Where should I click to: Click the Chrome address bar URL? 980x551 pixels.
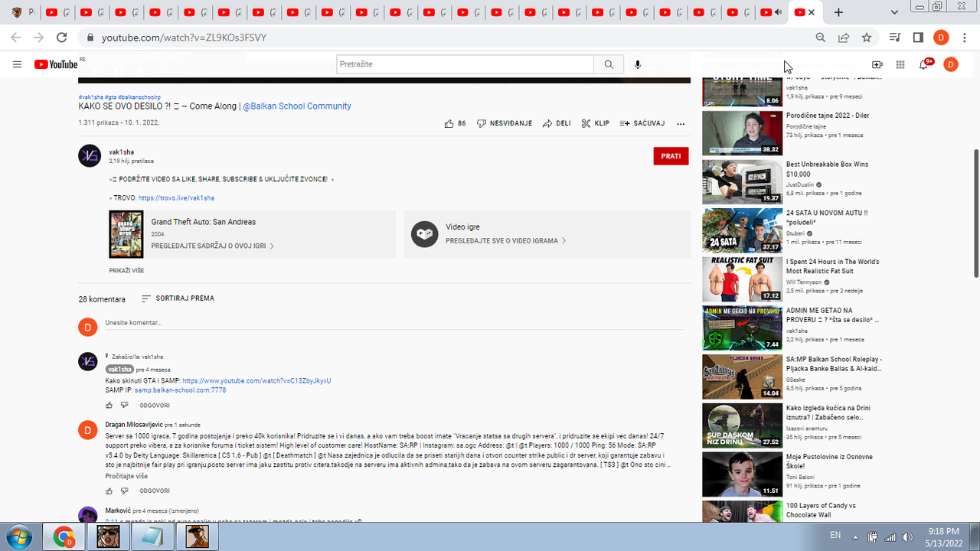pyautogui.click(x=184, y=37)
